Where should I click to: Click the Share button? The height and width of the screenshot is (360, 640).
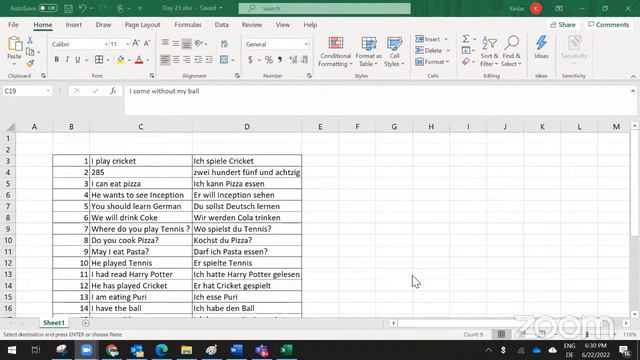click(x=563, y=25)
